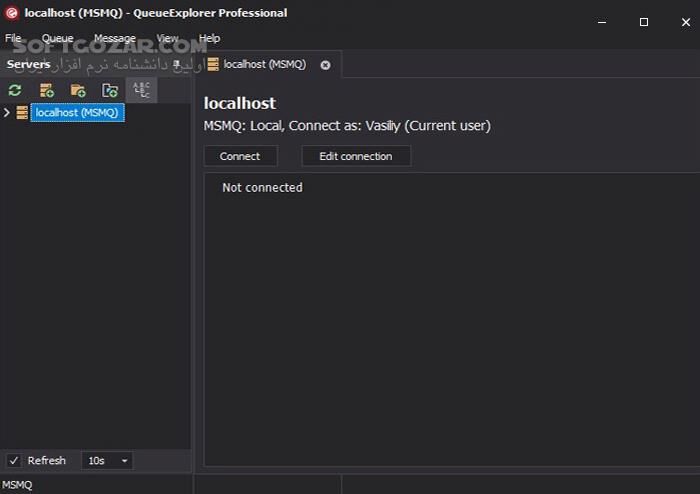Open the Help menu
Screen dimensions: 700x494
coord(209,38)
